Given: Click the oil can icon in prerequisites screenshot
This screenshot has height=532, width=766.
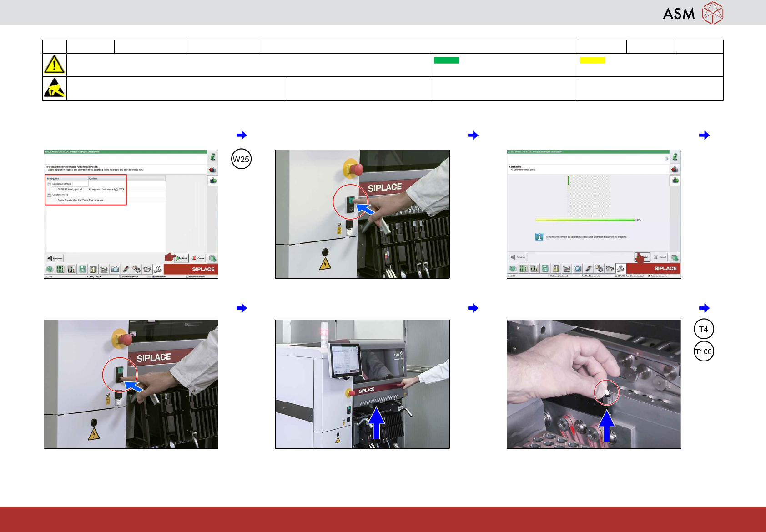Looking at the screenshot, I should point(147,269).
